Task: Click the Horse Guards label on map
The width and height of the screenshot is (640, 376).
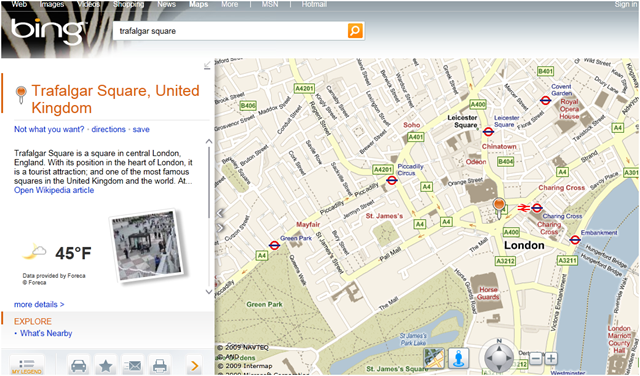Action: point(488,293)
